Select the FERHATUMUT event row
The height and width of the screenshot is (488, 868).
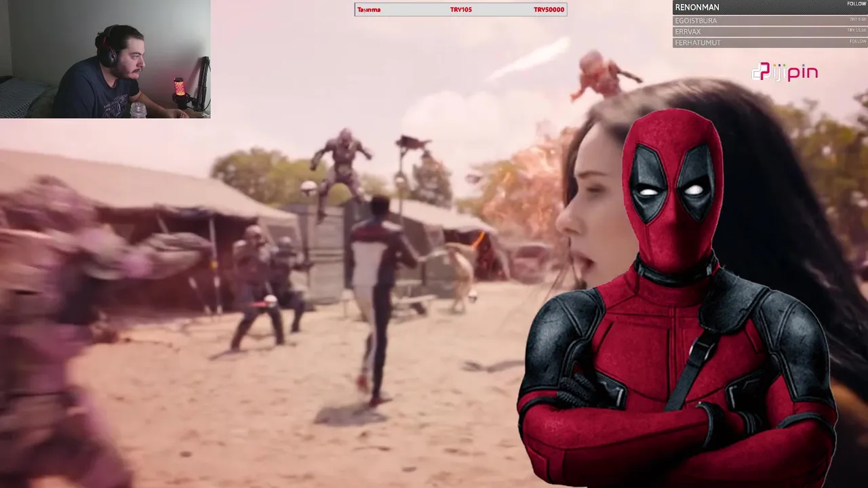tap(770, 42)
